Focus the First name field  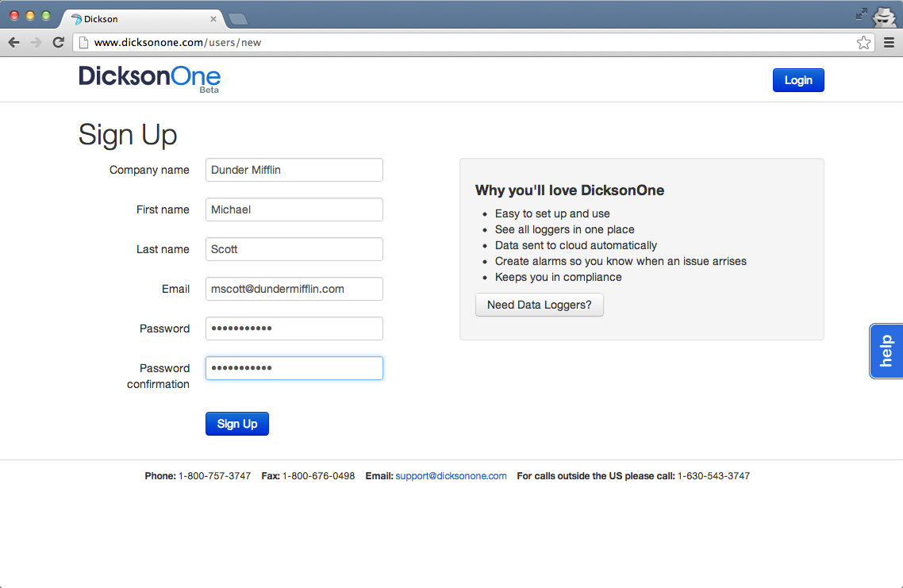294,209
